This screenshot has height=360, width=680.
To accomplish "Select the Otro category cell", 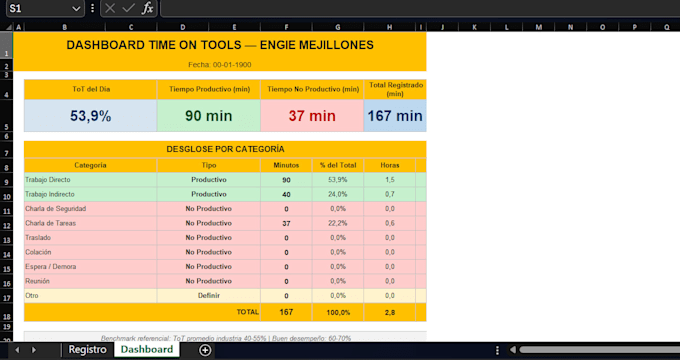I will tap(91, 296).
